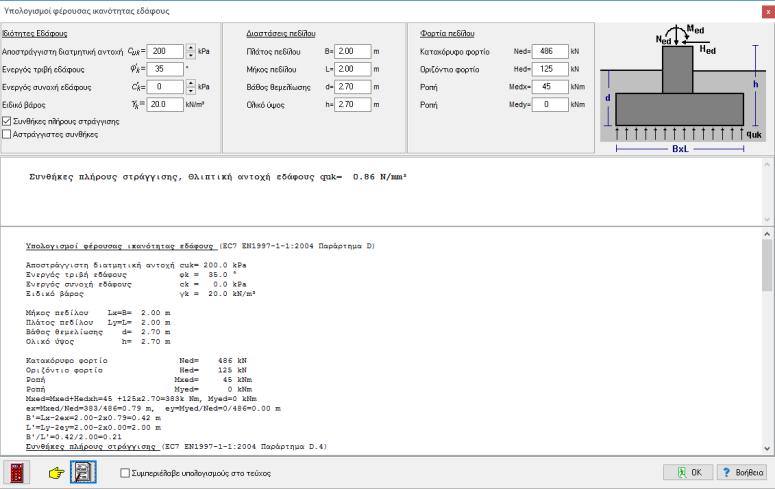Check Συμπερίλαβε υπολογισμούς στο τεύχος option
The width and height of the screenshot is (775, 489).
[x=125, y=473]
